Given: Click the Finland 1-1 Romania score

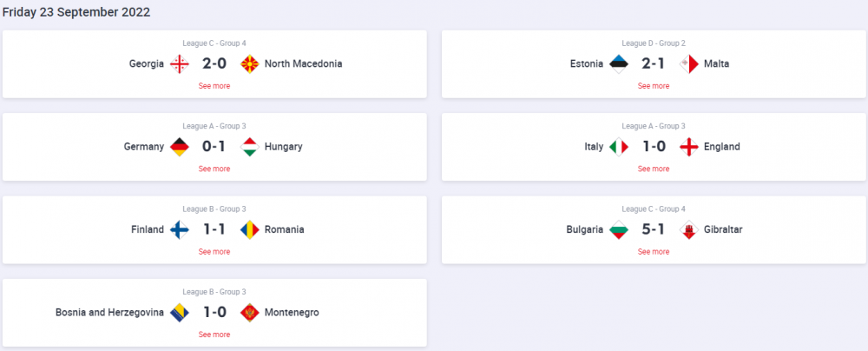Looking at the screenshot, I should point(214,229).
